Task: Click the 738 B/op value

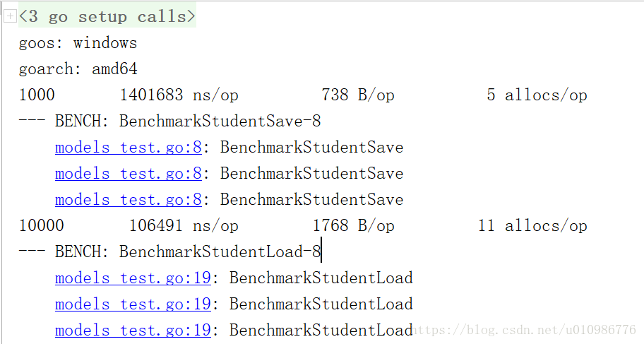Action: (x=358, y=95)
